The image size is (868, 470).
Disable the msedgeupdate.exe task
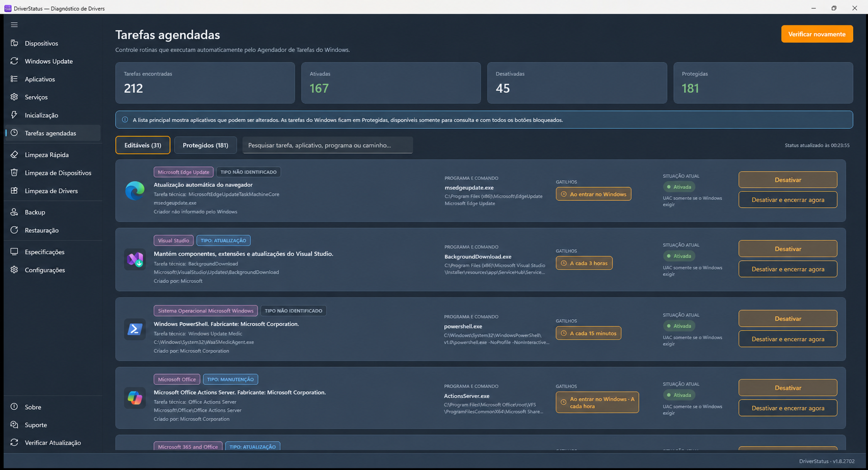[x=787, y=180]
